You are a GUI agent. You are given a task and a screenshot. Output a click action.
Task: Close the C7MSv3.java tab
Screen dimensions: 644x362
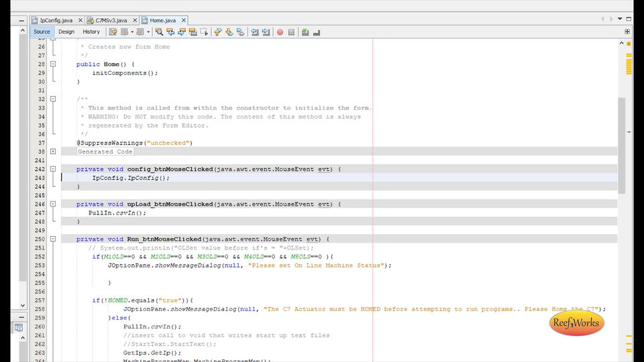[x=135, y=20]
